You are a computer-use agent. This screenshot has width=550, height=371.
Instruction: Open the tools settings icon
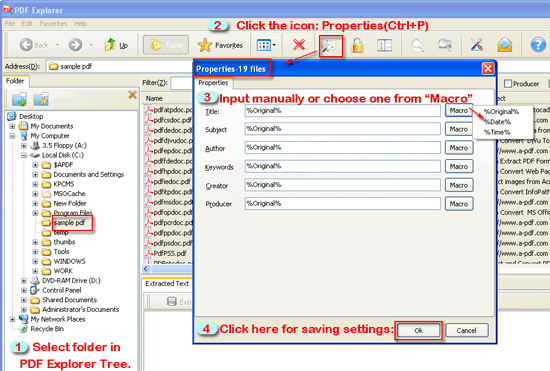coord(477,45)
